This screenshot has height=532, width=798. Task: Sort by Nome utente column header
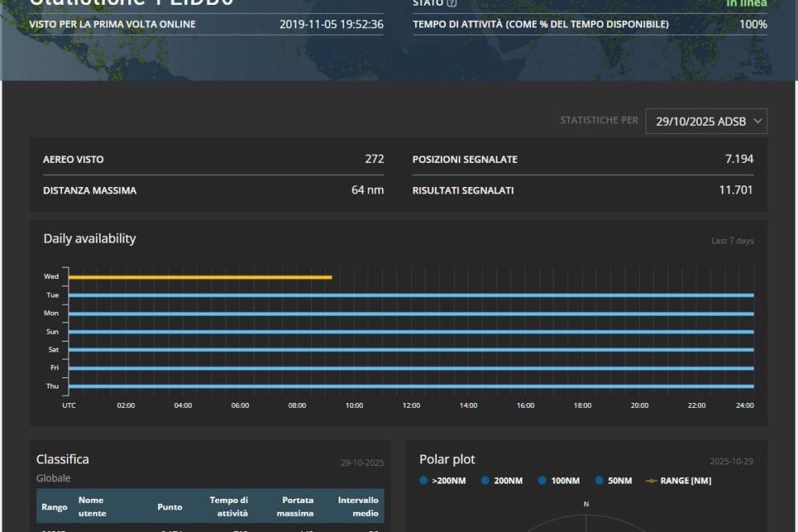point(91,506)
